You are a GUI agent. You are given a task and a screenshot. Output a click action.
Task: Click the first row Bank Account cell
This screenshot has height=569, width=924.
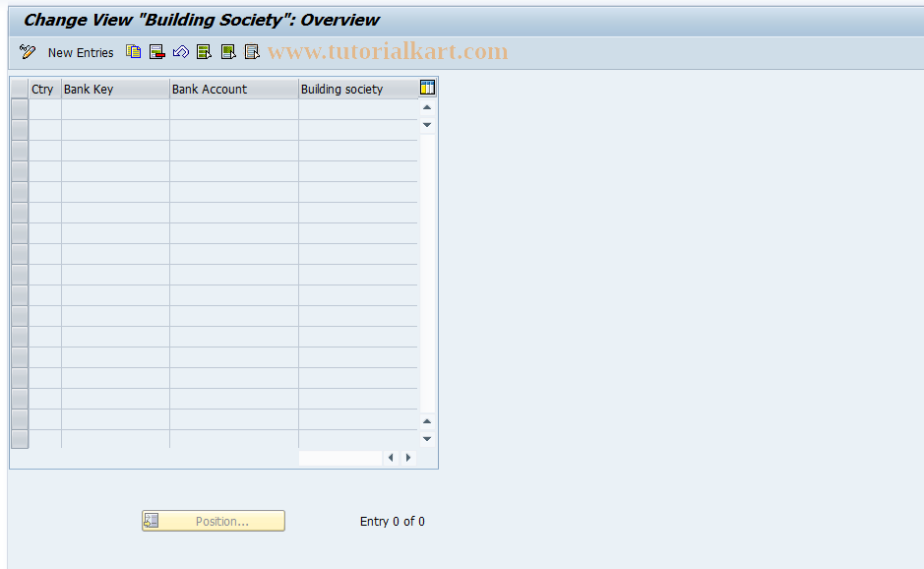234,109
